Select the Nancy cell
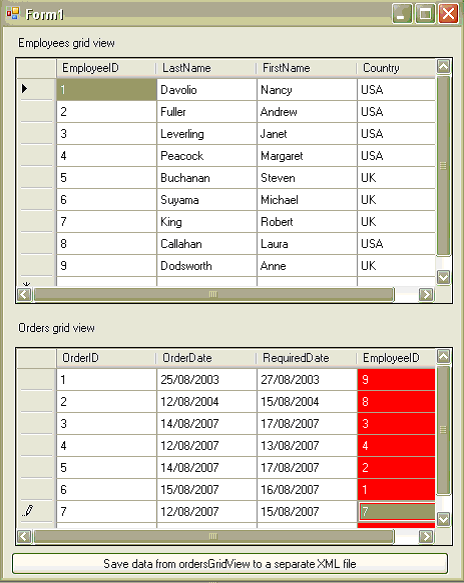The width and height of the screenshot is (464, 583). 307,90
